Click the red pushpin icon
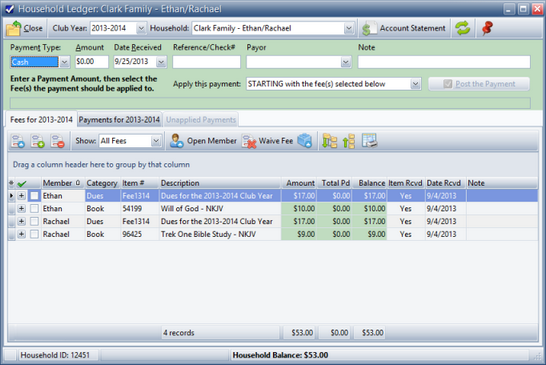 (x=488, y=28)
